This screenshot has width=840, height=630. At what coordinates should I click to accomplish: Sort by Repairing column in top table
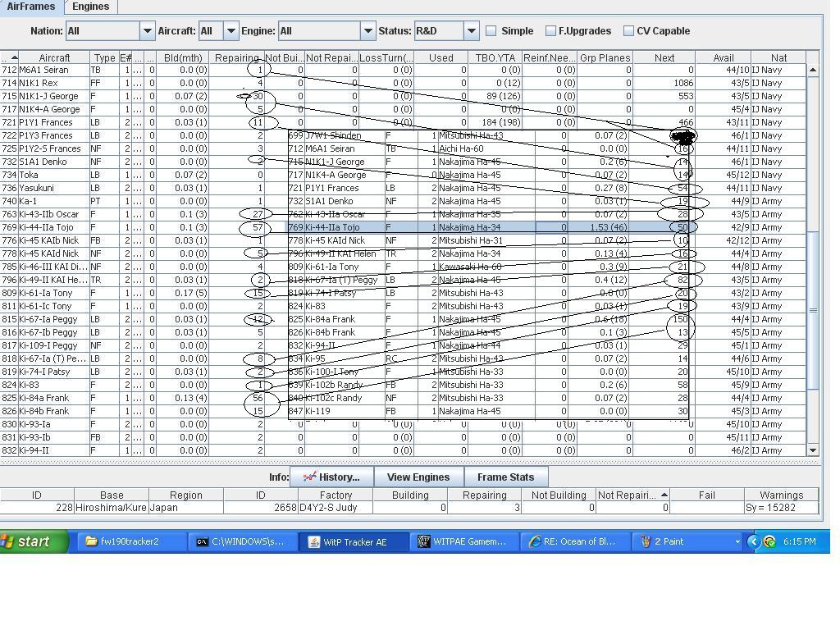pyautogui.click(x=236, y=57)
